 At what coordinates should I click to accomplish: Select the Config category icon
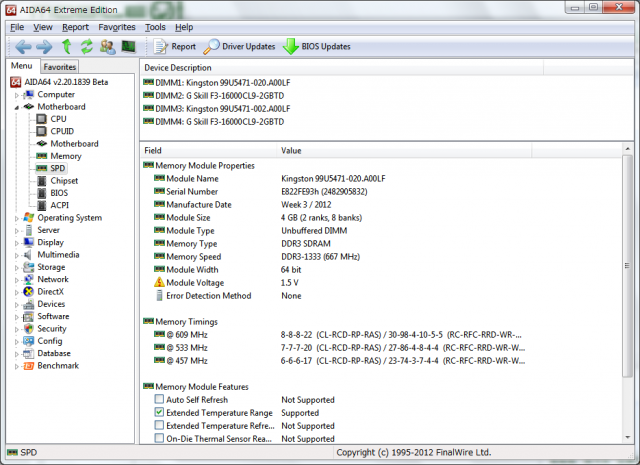coord(29,341)
